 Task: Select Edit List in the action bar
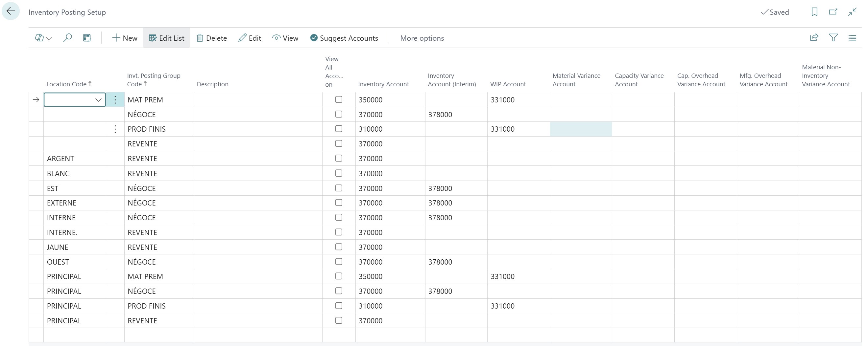pos(166,38)
